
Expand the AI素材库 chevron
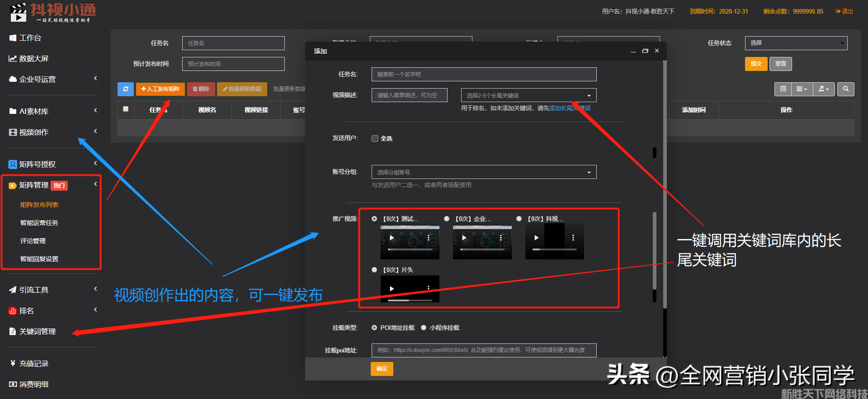95,110
